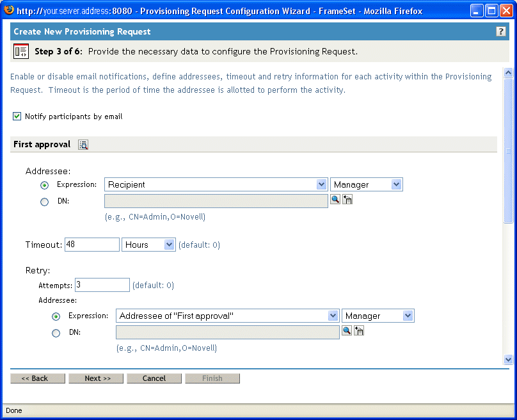
Task: Open the Manager dropdown in Retry section
Action: click(x=378, y=316)
